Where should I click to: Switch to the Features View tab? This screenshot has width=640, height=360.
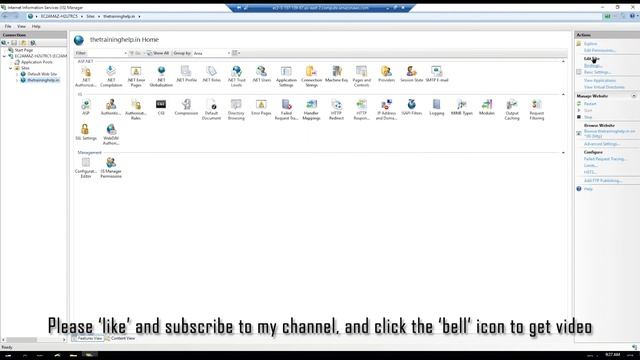pos(87,338)
